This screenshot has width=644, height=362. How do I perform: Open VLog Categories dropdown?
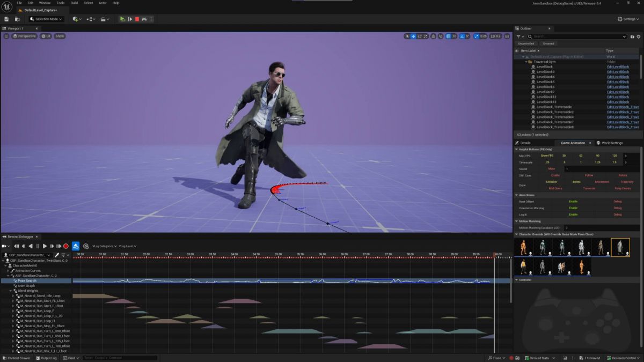[x=105, y=246]
